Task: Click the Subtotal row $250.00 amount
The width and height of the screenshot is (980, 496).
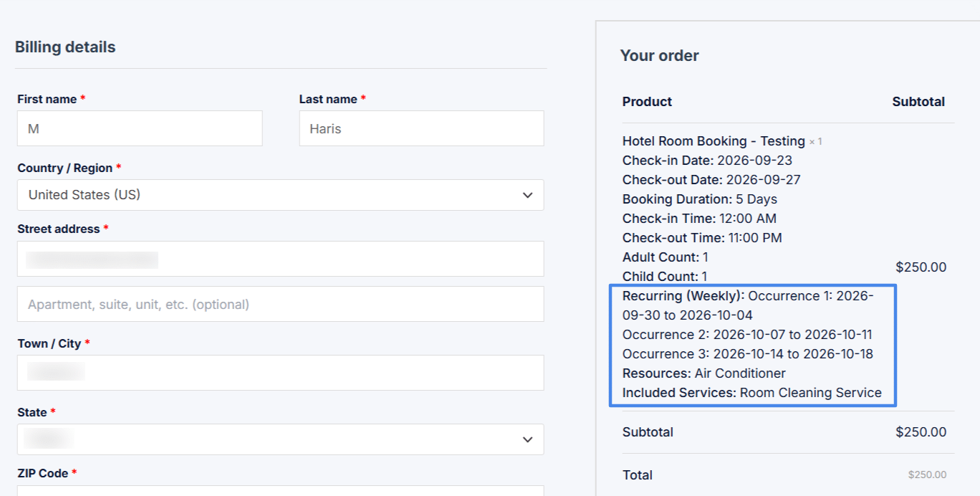Action: (921, 432)
